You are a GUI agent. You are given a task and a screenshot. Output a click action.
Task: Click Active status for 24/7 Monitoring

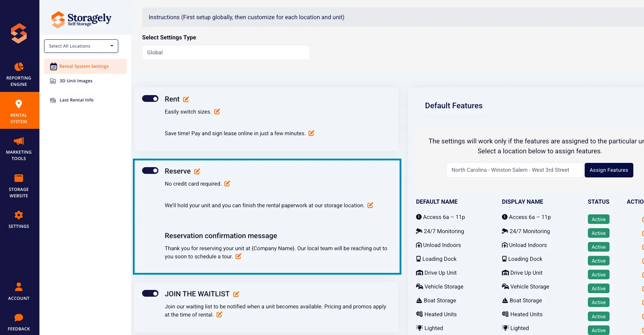(599, 233)
